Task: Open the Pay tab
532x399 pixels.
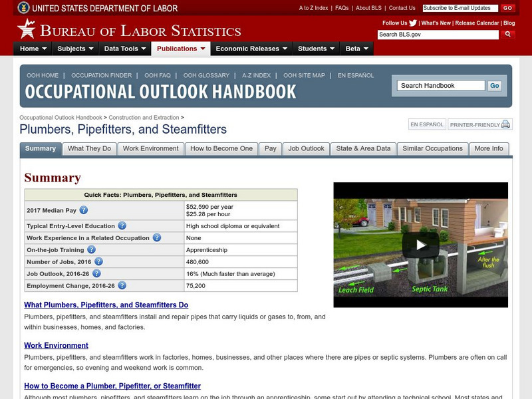Action: [271, 148]
